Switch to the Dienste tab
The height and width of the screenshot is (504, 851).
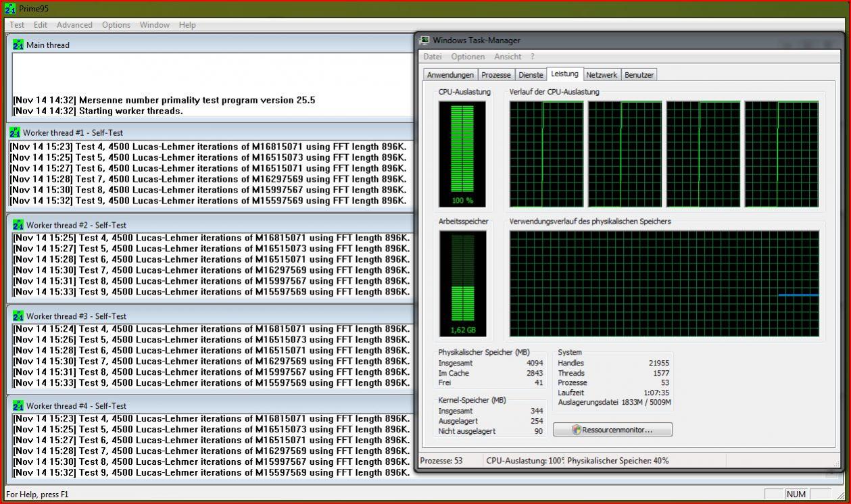tap(531, 75)
